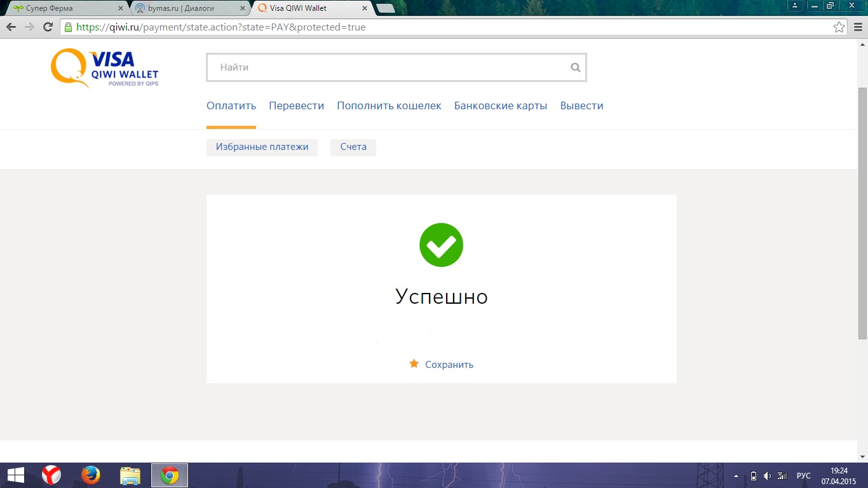
Task: Open Yandex browser from taskbar
Action: [x=51, y=475]
